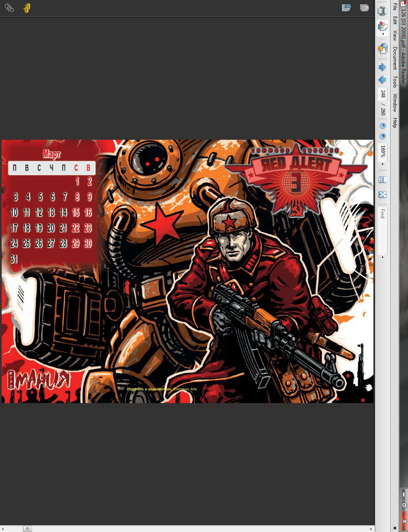Viewport: 408px width, 532px height.
Task: Open the Attachments paperclip panel
Action: [9, 7]
